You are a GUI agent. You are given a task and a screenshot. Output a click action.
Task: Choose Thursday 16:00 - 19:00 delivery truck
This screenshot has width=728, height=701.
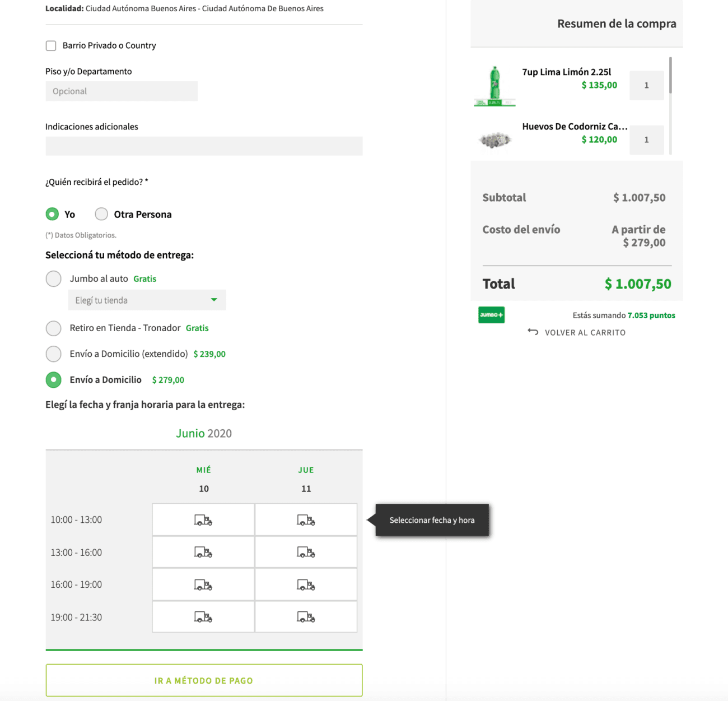[x=306, y=585]
